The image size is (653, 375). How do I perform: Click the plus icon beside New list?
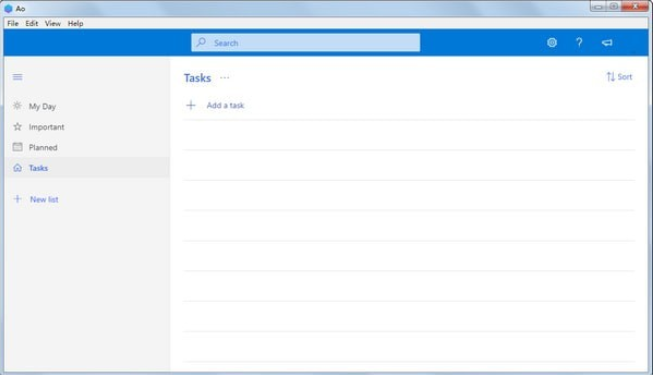17,199
